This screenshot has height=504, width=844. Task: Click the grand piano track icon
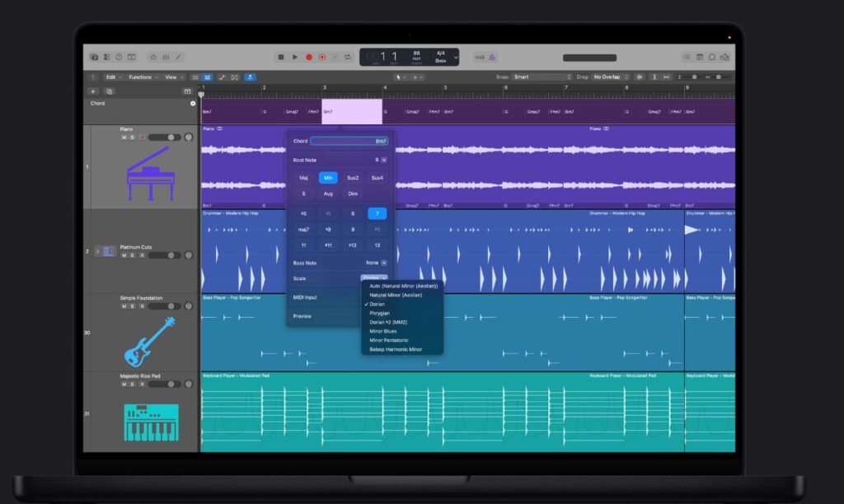click(x=149, y=174)
